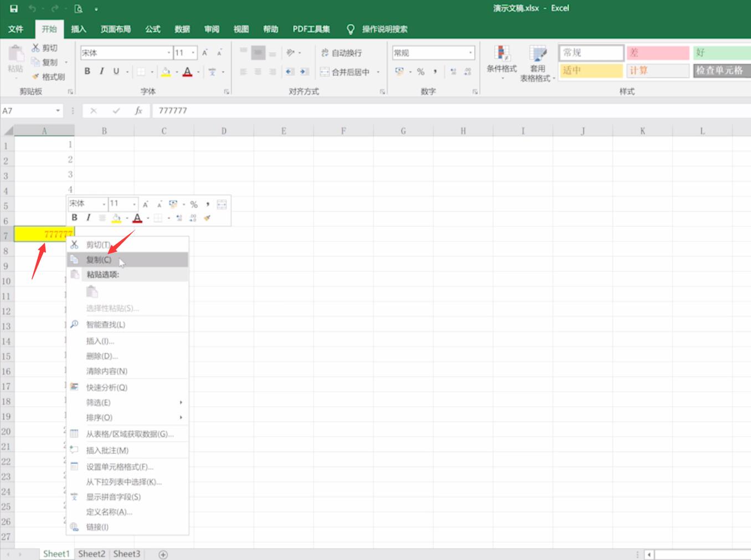Toggle Italic in the mini toolbar
This screenshot has width=751, height=560.
pyautogui.click(x=88, y=218)
